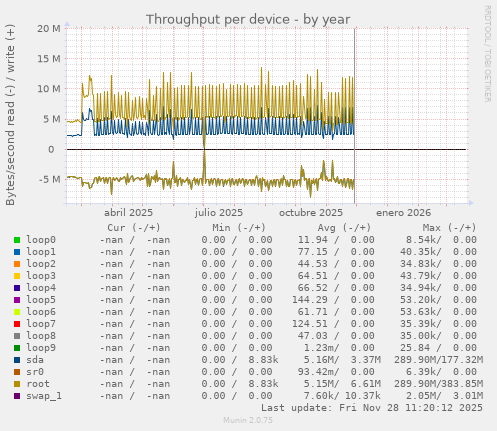This screenshot has width=497, height=431.
Task: Click the loop8 gray color swatch
Action: coord(17,336)
